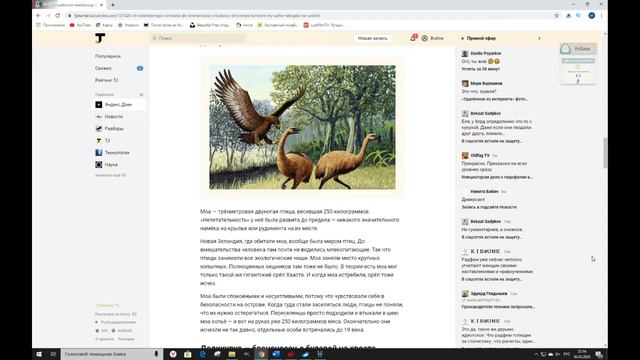Click the browser forward arrow
This screenshot has width=640, height=360.
click(48, 16)
